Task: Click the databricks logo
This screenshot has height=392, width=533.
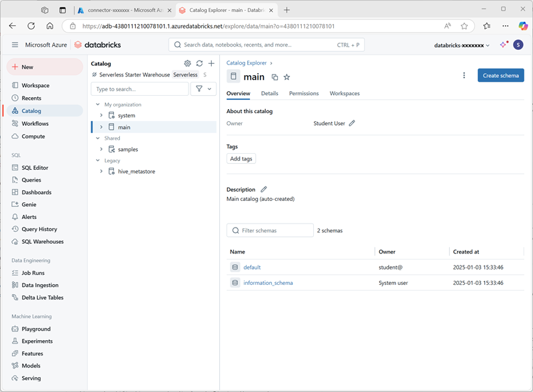Action: click(97, 45)
